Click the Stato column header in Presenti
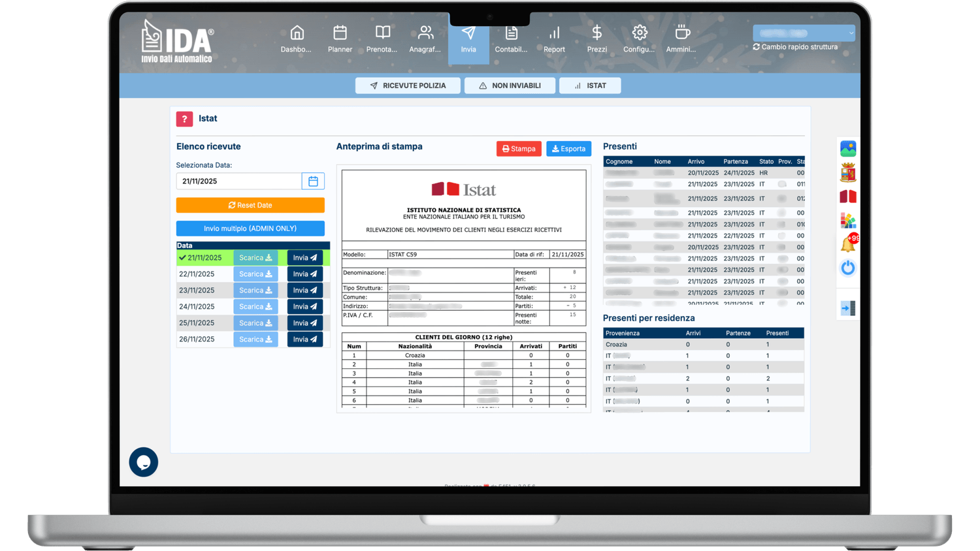 click(766, 162)
